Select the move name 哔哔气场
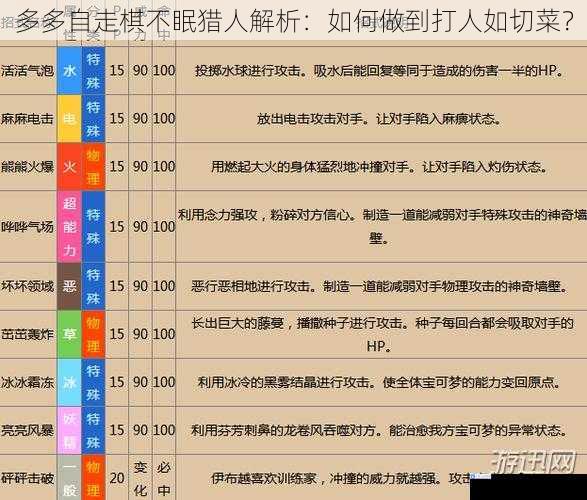 tap(27, 226)
